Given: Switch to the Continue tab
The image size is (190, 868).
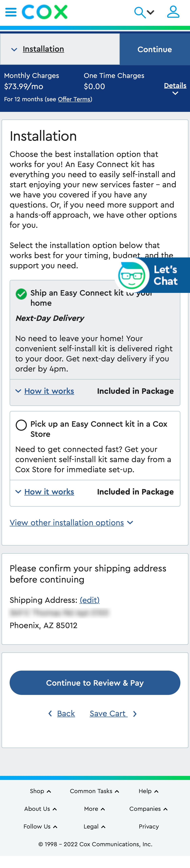Looking at the screenshot, I should (x=155, y=49).
